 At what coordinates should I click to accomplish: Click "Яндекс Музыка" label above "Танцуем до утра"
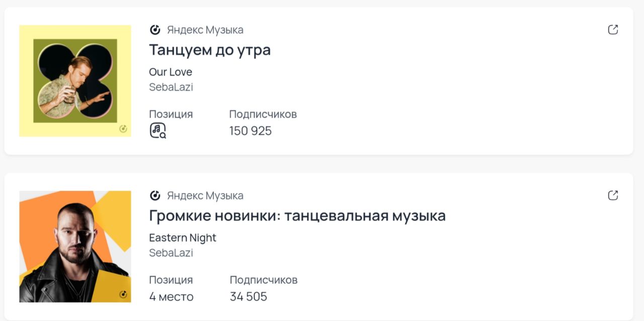tap(205, 30)
